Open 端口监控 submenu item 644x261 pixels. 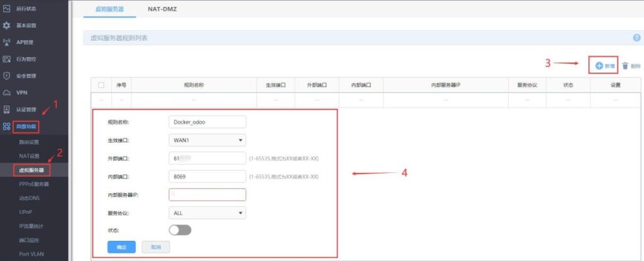point(29,240)
